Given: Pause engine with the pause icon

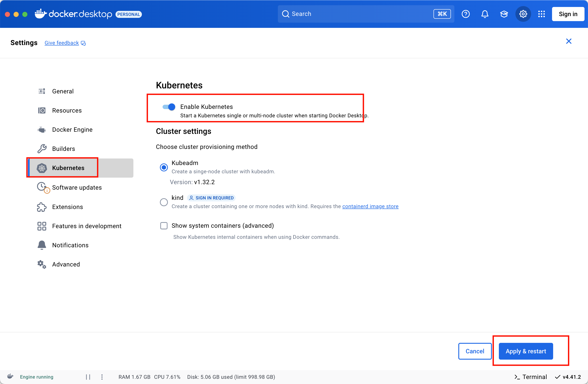Looking at the screenshot, I should [x=88, y=377].
